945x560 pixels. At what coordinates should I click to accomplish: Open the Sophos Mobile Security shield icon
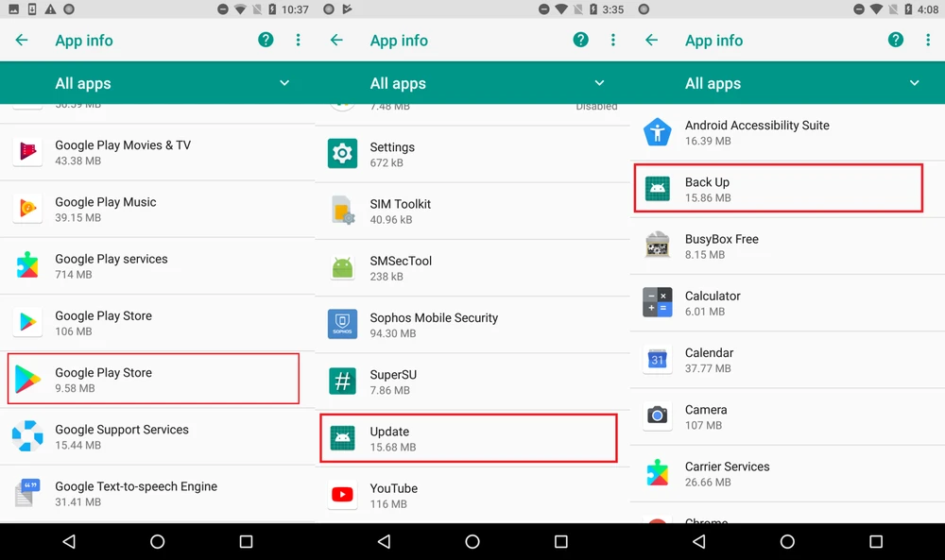point(342,324)
